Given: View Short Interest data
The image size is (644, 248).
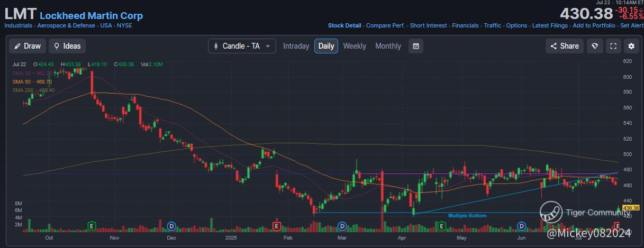Looking at the screenshot, I should [x=428, y=25].
